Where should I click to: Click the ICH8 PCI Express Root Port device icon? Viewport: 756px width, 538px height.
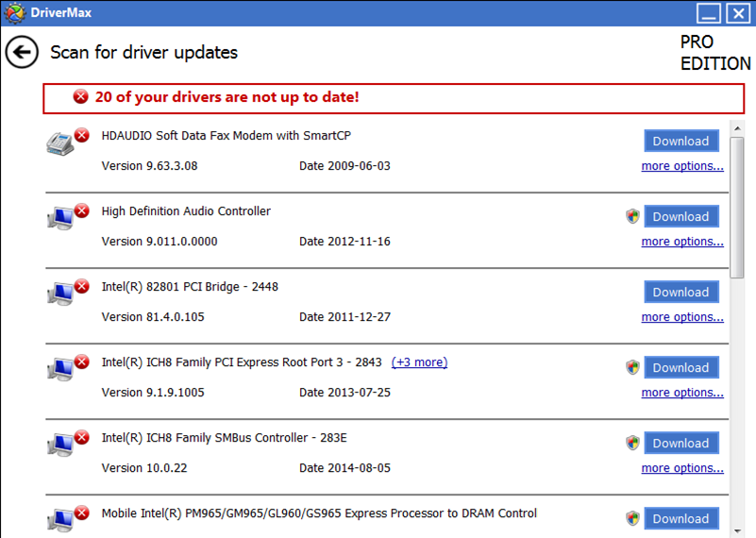click(x=60, y=369)
